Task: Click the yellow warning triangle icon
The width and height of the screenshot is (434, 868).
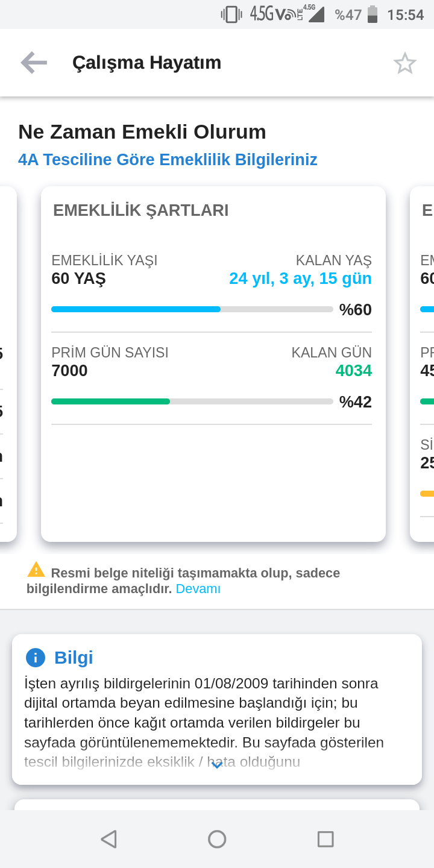Action: pos(36,570)
